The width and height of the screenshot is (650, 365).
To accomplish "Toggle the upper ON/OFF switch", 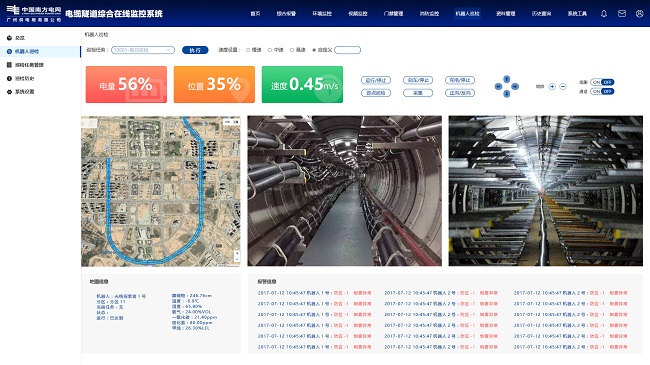I will 602,82.
